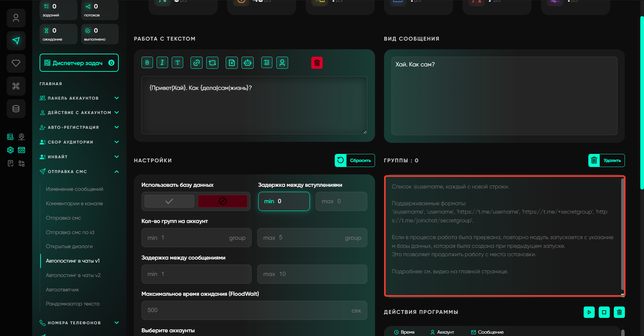Image resolution: width=644 pixels, height=336 pixels.
Task: Disable use database with red prohibit toggle
Action: click(222, 201)
